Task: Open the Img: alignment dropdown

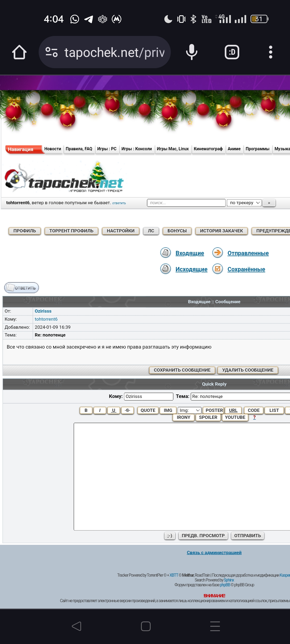Action: point(190,410)
